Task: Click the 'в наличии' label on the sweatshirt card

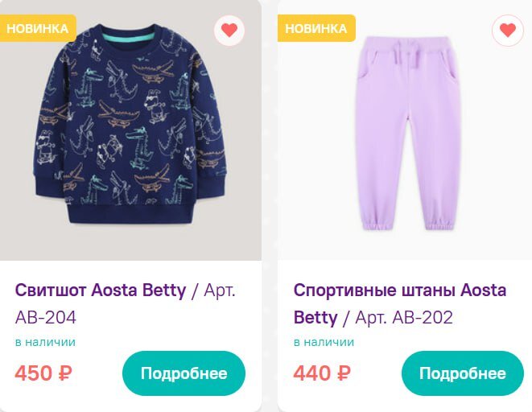Action: coord(45,342)
